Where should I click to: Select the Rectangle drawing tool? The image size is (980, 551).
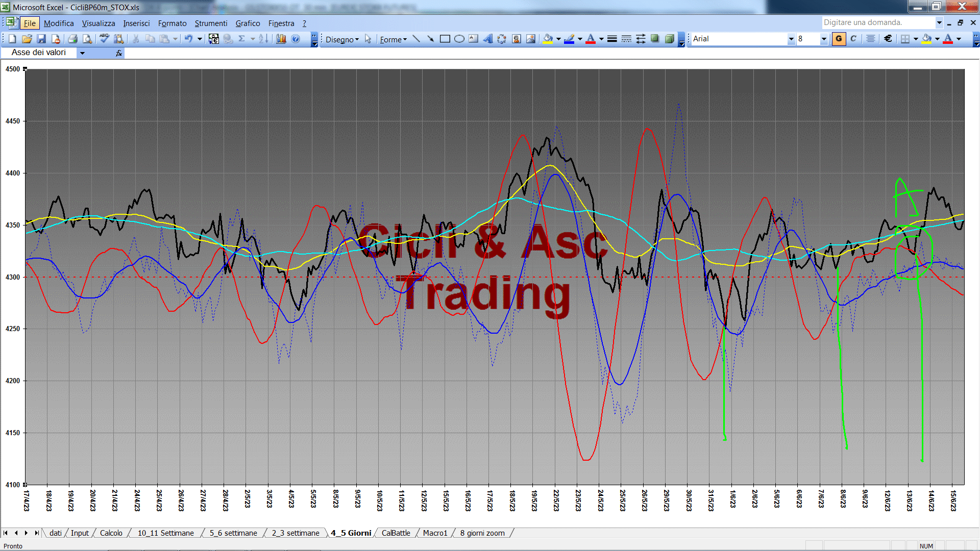pos(445,39)
